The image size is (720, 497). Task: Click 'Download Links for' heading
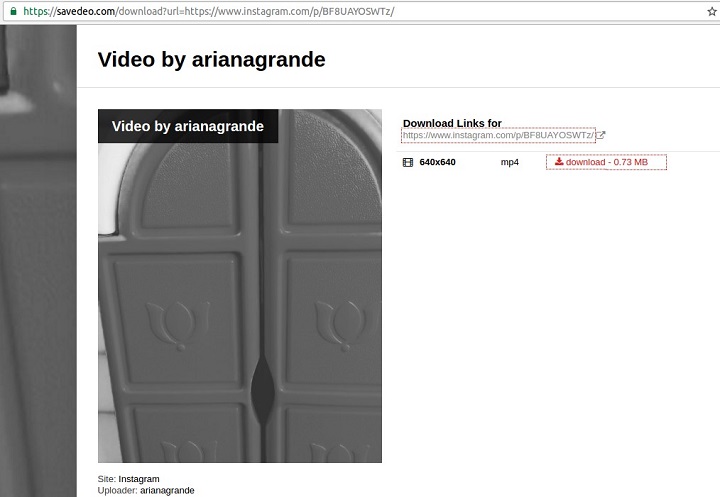coord(452,123)
